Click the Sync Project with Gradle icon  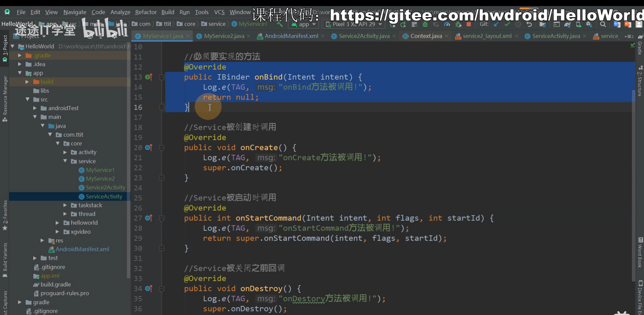[568, 24]
